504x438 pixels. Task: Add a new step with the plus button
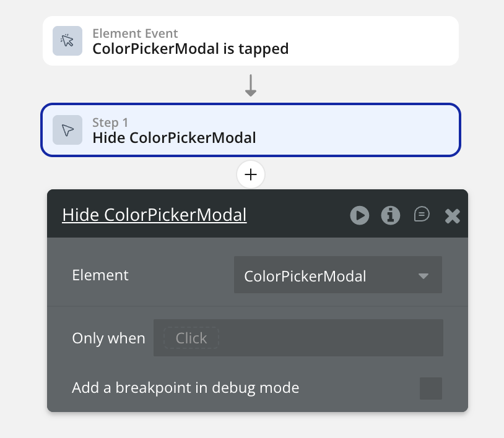[x=251, y=175]
